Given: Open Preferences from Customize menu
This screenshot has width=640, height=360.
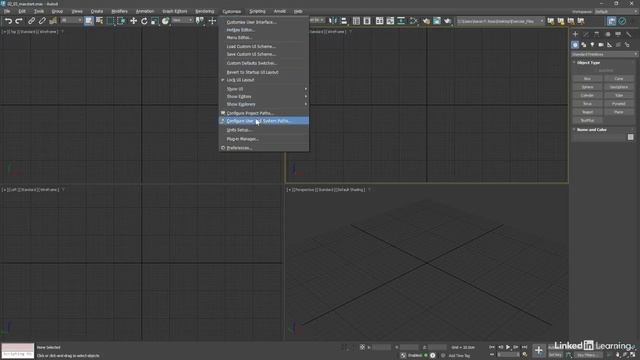Looking at the screenshot, I should tap(264, 148).
